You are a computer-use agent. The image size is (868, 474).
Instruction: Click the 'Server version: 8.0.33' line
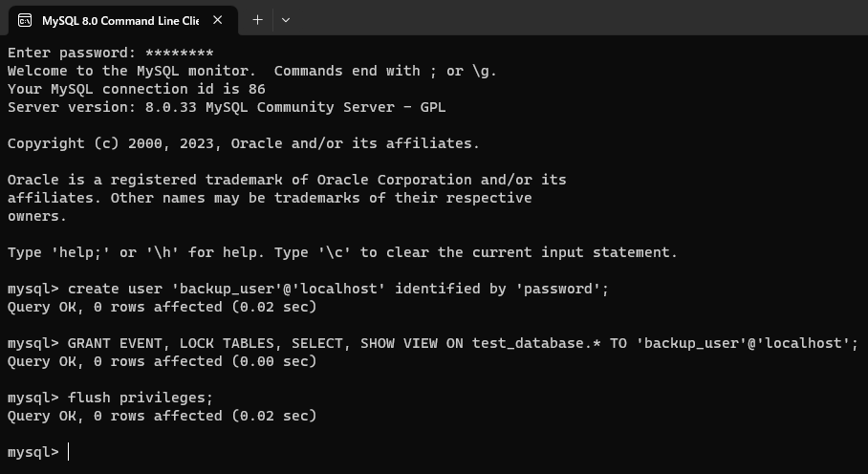click(x=227, y=107)
